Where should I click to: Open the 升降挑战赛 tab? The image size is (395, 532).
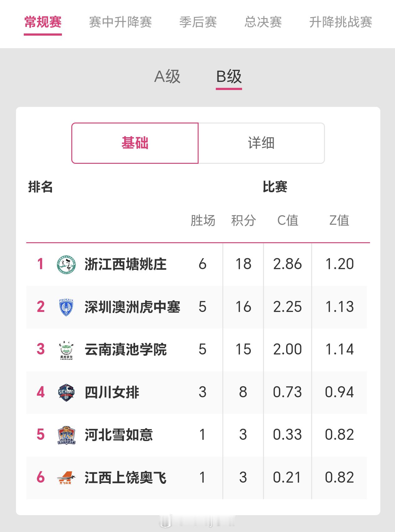pyautogui.click(x=341, y=22)
